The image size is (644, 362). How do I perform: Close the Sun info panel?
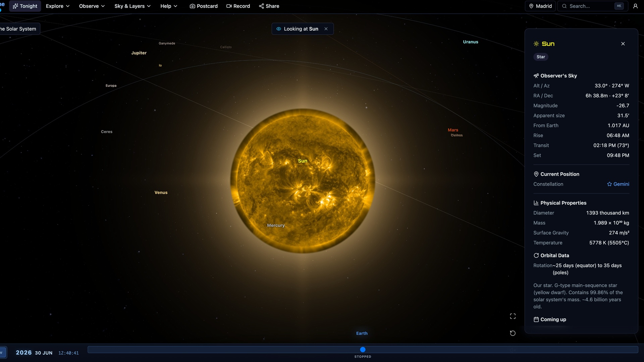[x=623, y=44]
